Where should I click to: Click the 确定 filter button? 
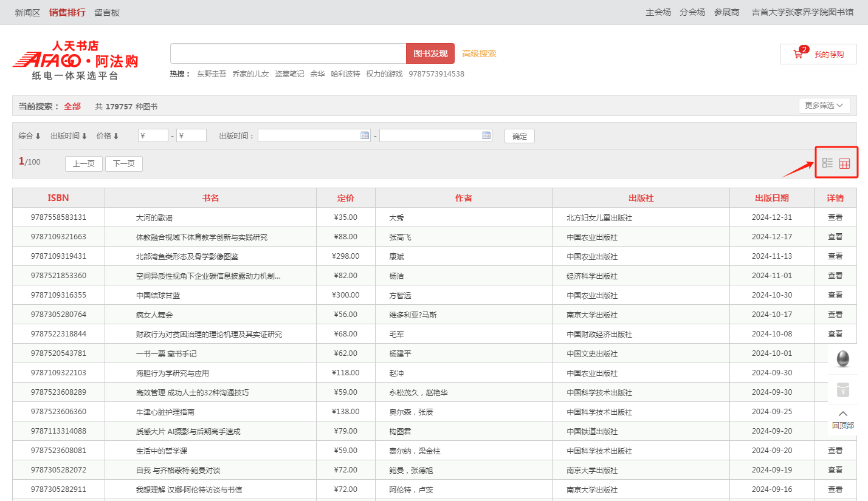[520, 136]
